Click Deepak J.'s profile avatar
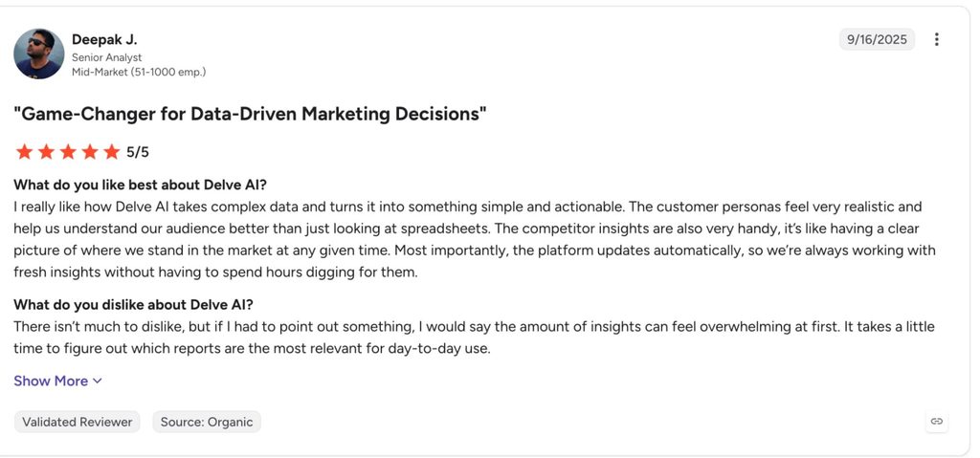980x458 pixels. 38,54
